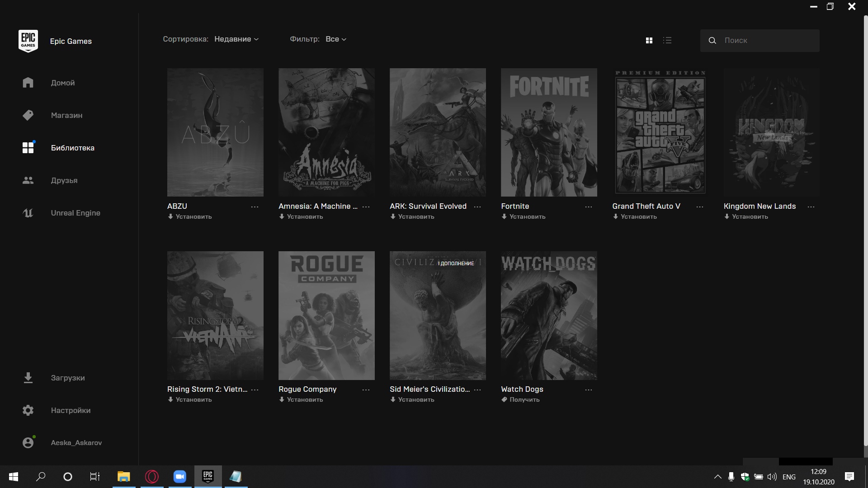Install Rogue Company via Установить
This screenshot has width=868, height=488.
301,400
